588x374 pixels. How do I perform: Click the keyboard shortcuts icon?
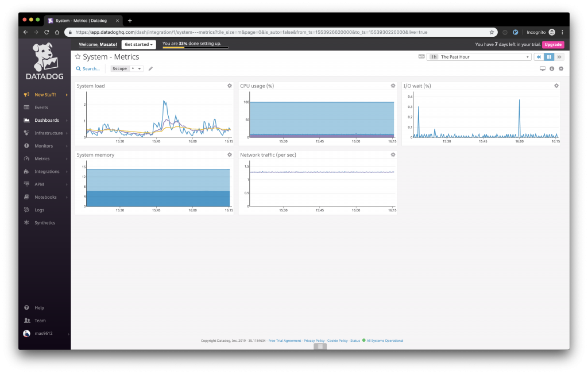421,57
